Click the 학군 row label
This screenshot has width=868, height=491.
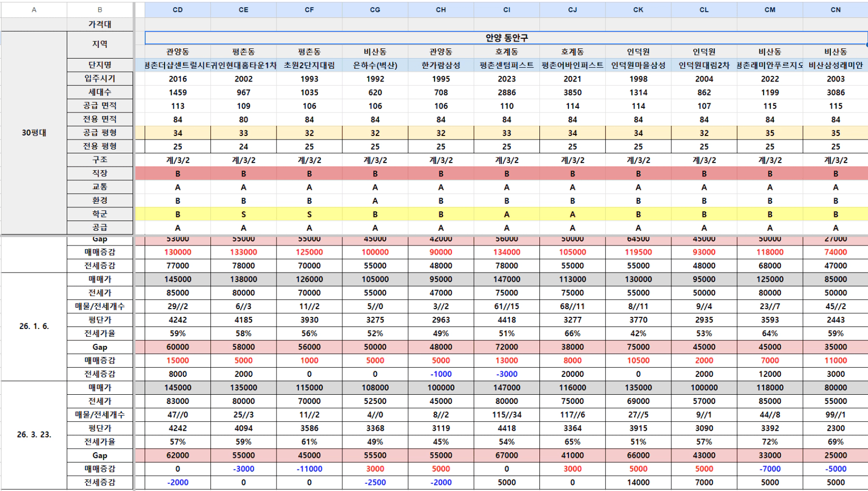[x=100, y=214]
